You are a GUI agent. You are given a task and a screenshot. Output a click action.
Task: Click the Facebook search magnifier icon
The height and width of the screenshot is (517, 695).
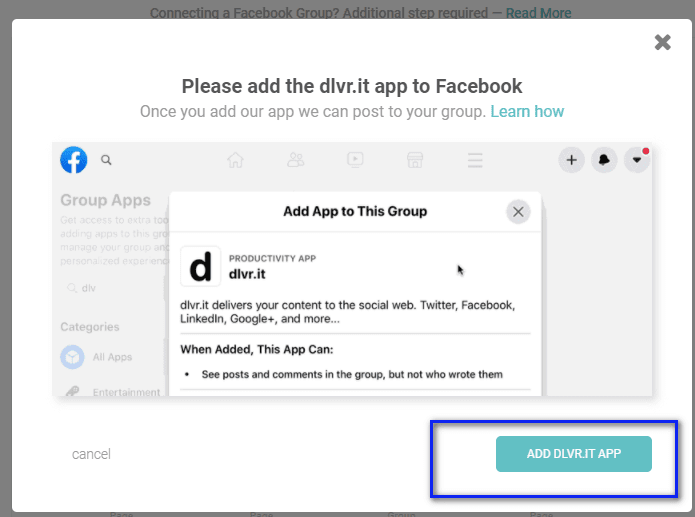(x=106, y=160)
